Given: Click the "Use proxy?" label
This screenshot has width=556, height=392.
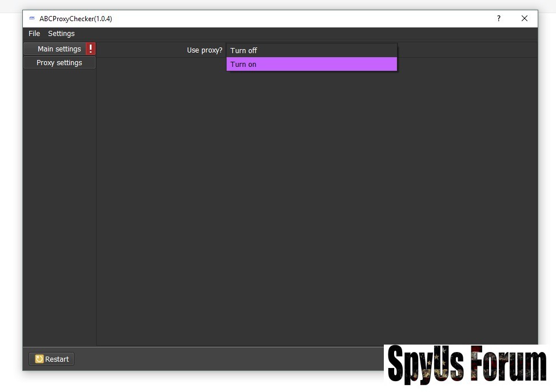Looking at the screenshot, I should coord(204,50).
